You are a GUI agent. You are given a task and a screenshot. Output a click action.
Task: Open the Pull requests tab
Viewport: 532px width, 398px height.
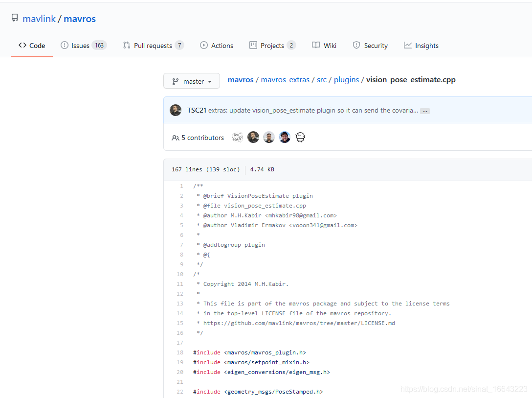click(x=154, y=46)
